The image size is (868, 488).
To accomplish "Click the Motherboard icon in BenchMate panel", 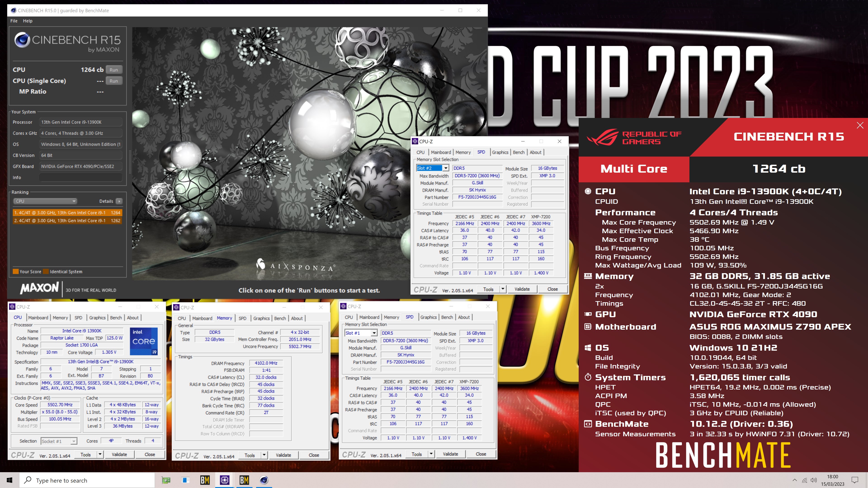I will (x=588, y=327).
